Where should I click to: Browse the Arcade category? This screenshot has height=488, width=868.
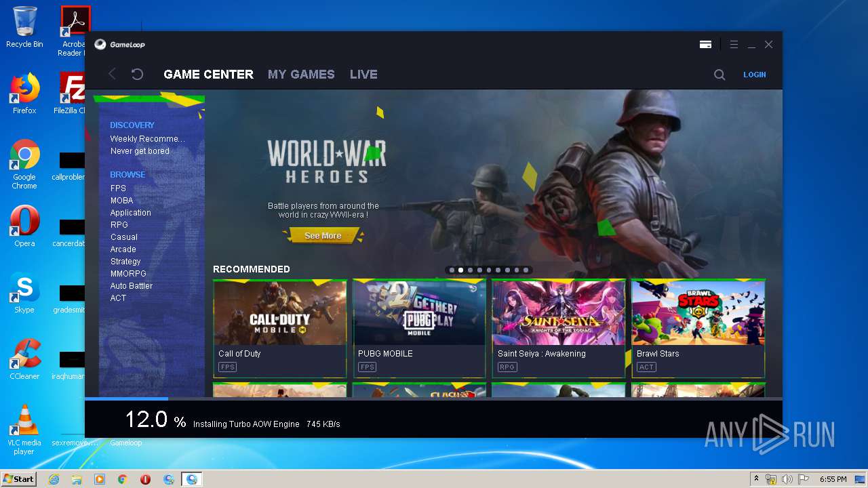[123, 249]
